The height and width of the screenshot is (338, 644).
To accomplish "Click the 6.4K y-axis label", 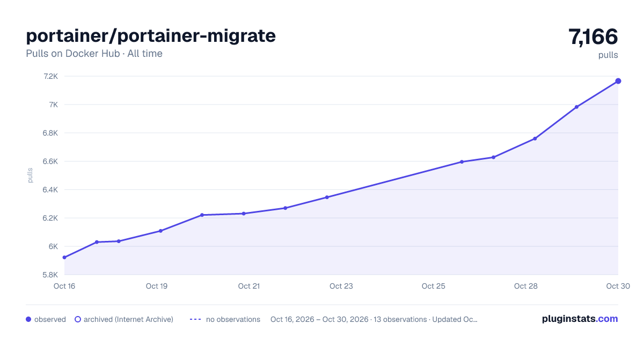I will [50, 190].
